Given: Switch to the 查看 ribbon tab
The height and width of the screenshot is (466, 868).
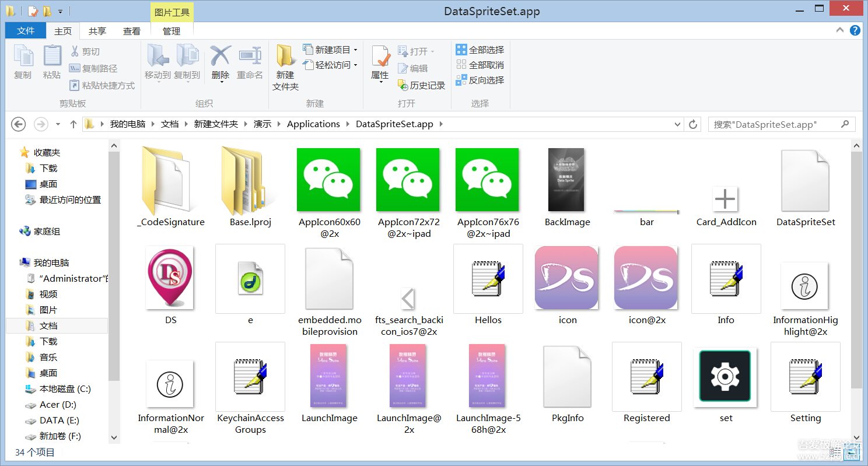Looking at the screenshot, I should point(132,31).
